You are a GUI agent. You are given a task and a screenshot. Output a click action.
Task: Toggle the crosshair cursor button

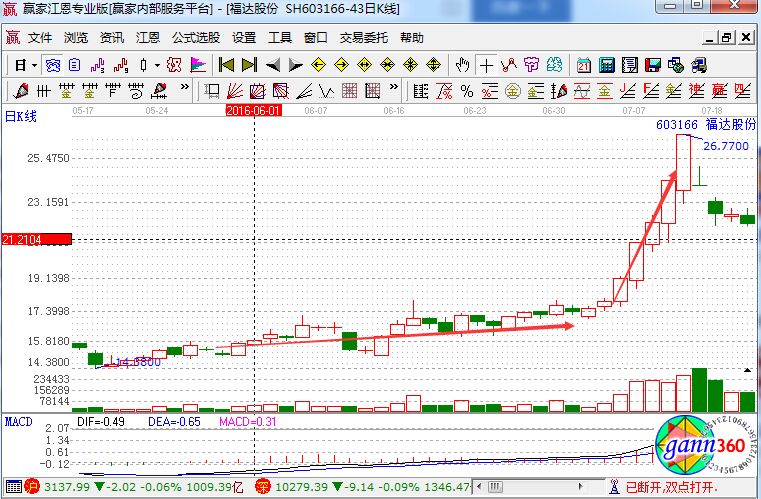(x=486, y=65)
